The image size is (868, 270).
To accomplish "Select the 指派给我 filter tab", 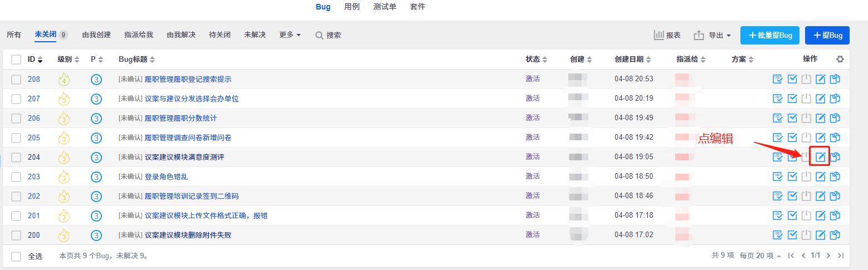I will click(x=139, y=35).
